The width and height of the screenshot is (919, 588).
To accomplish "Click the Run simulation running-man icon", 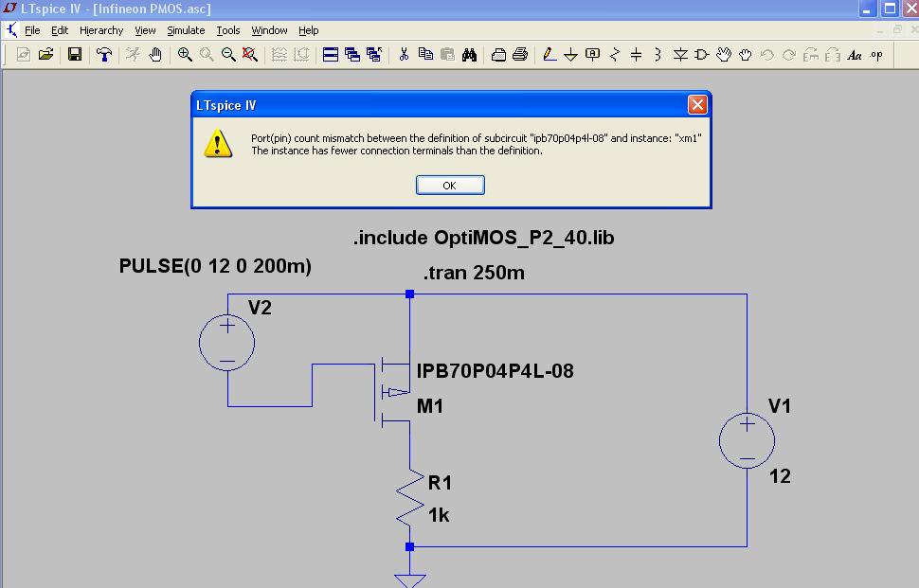I will (133, 55).
